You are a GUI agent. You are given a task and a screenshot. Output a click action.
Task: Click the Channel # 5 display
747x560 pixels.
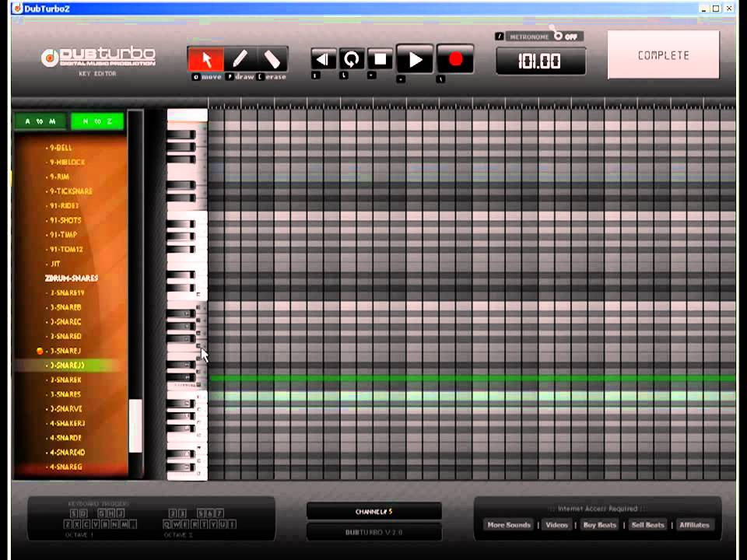coord(374,512)
